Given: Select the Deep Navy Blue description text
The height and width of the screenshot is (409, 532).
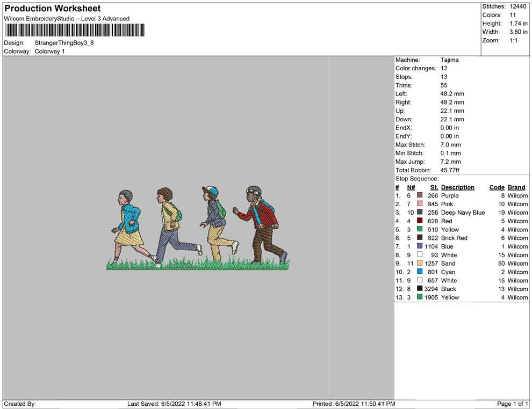Looking at the screenshot, I should [463, 213].
